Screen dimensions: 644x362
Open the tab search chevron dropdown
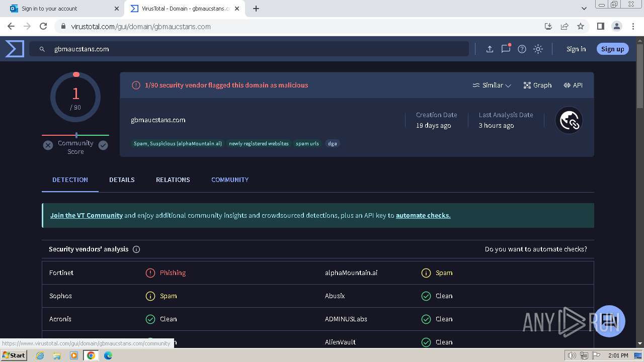[x=584, y=9]
